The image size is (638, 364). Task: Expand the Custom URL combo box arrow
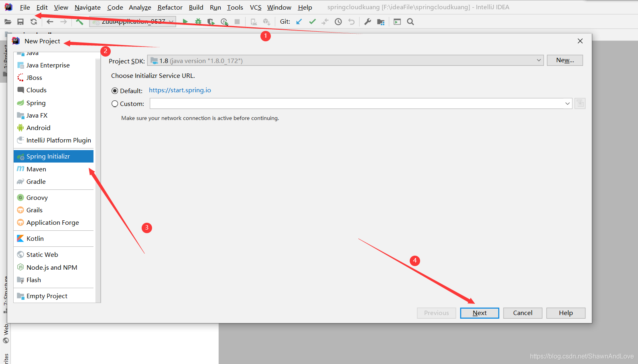click(567, 104)
